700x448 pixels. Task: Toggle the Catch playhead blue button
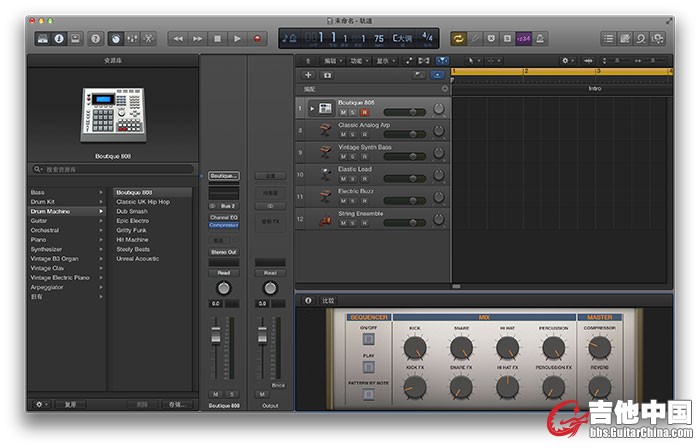[x=442, y=61]
